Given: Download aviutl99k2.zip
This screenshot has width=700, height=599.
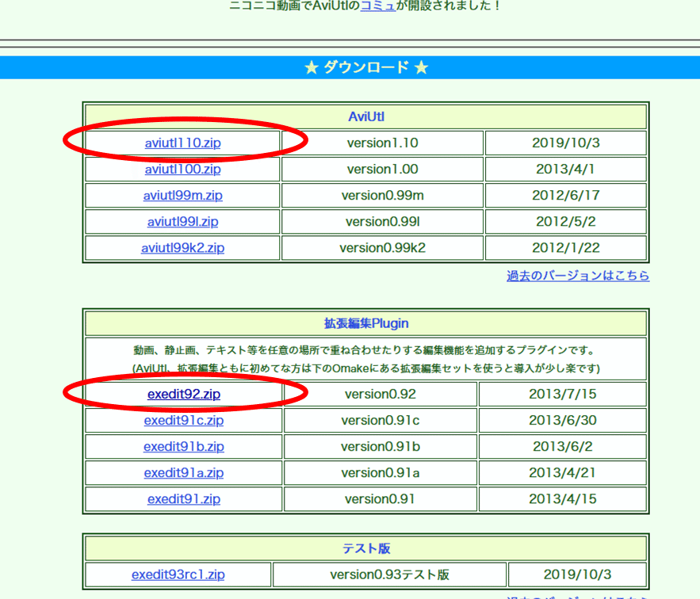Looking at the screenshot, I should point(182,248).
